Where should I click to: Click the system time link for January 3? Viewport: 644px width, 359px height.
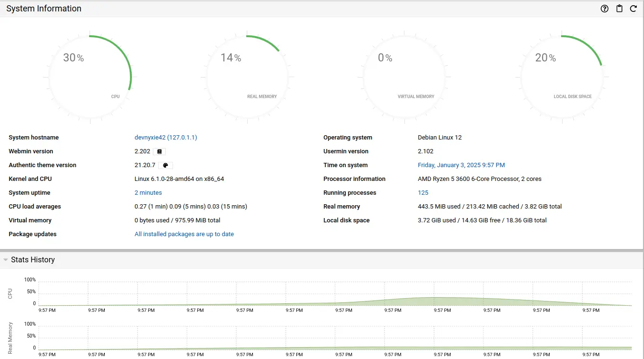[461, 165]
